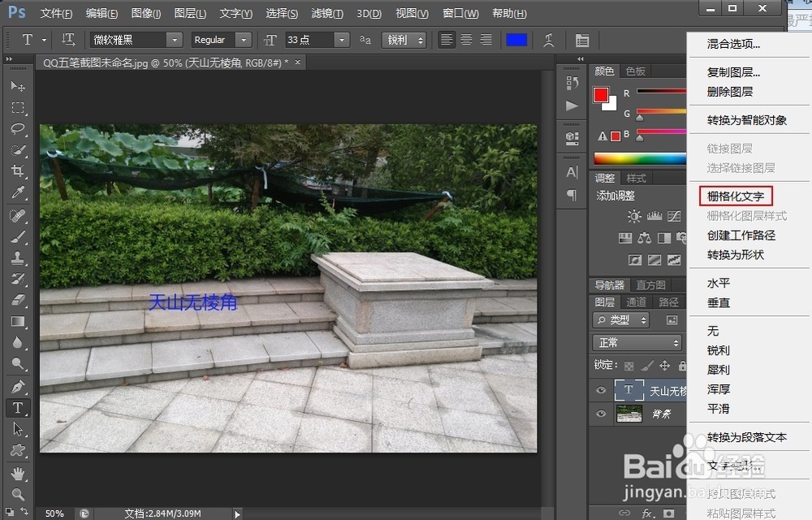
Task: Select the Pen tool
Action: coord(18,387)
